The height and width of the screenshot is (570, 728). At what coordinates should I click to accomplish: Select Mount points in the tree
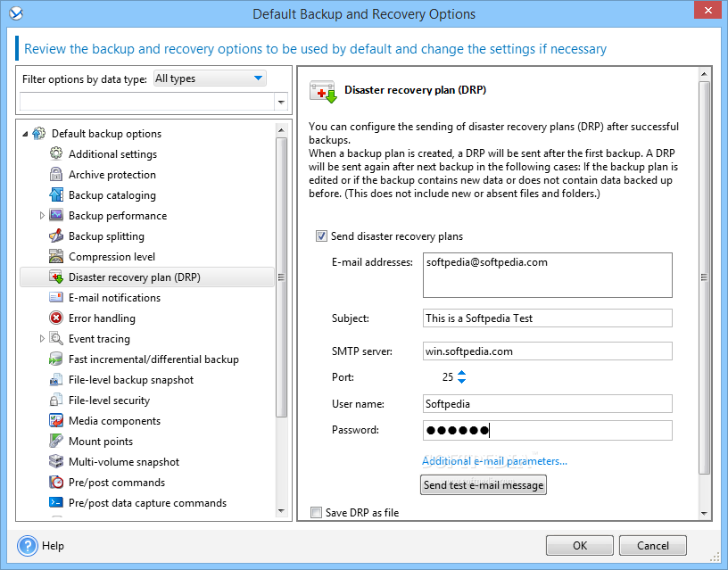coord(101,442)
